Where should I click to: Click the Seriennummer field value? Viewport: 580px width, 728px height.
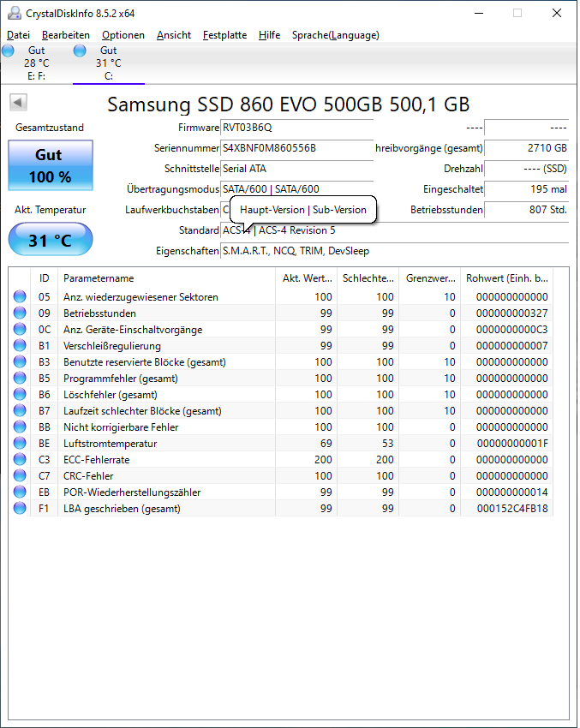point(296,147)
